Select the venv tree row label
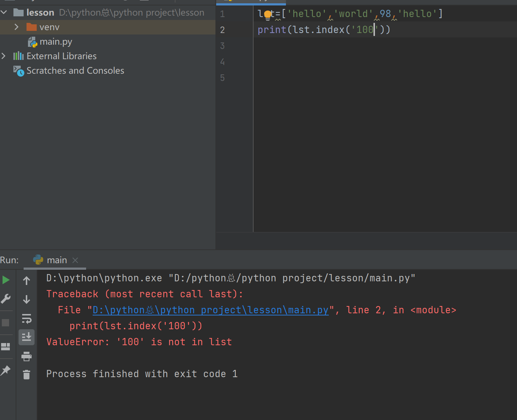517x420 pixels. click(x=49, y=27)
